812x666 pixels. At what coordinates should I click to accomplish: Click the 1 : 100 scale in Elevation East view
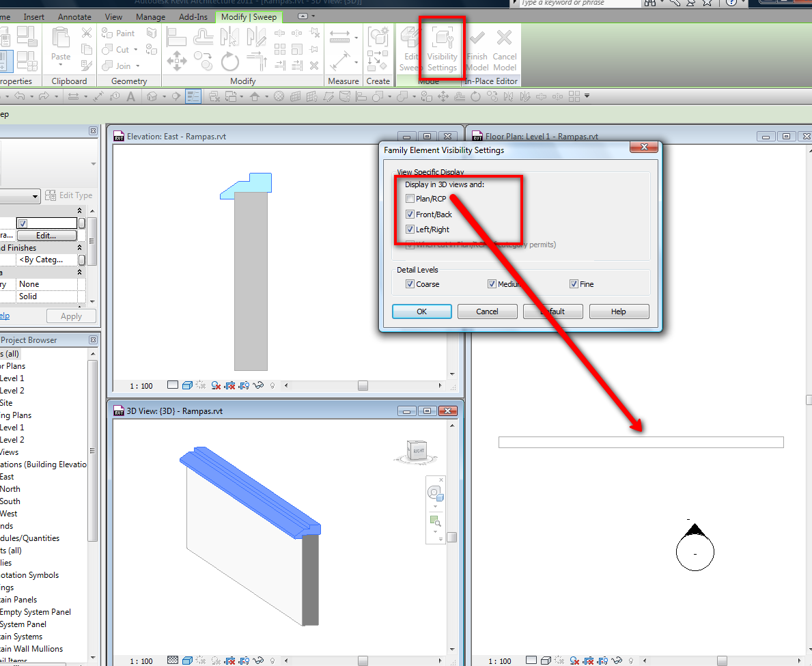(141, 386)
